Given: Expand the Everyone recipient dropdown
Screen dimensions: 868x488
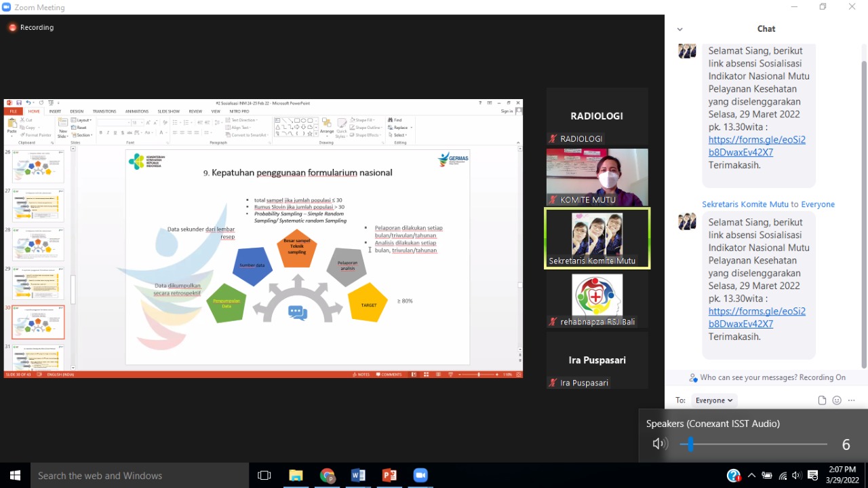Looking at the screenshot, I should click(x=714, y=400).
